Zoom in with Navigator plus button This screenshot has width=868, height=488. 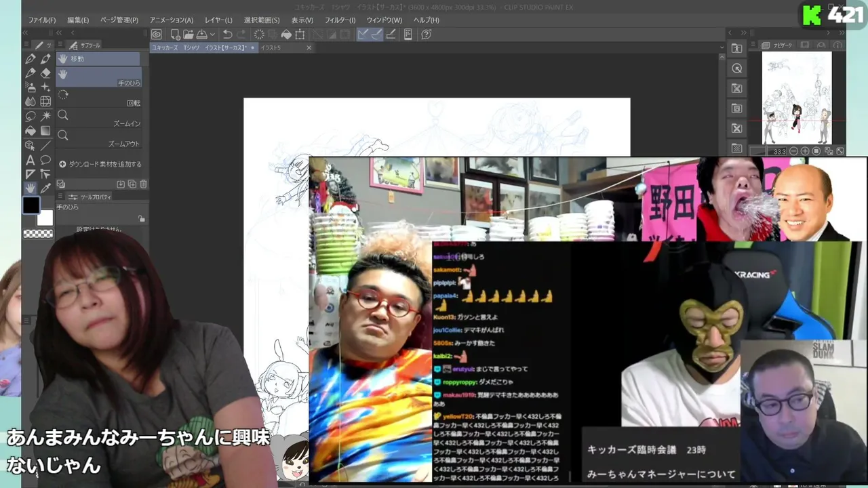point(805,151)
